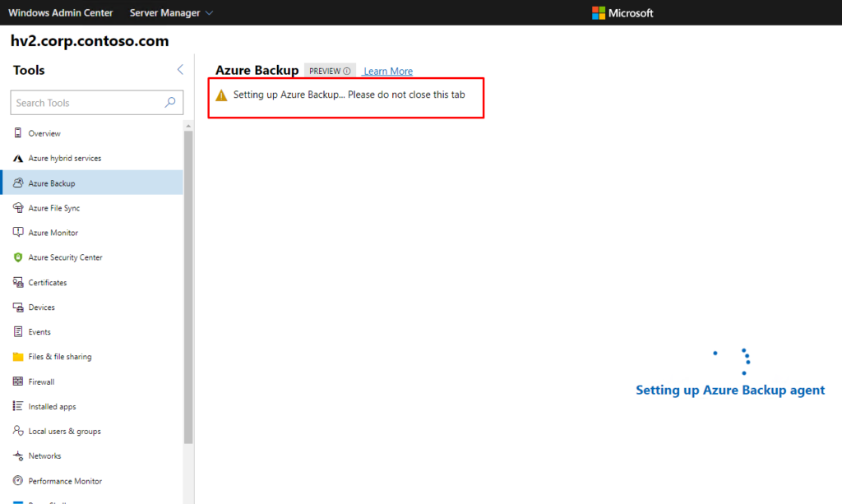
Task: Click the 'Setting up Azure Backup agent' text
Action: pos(730,391)
